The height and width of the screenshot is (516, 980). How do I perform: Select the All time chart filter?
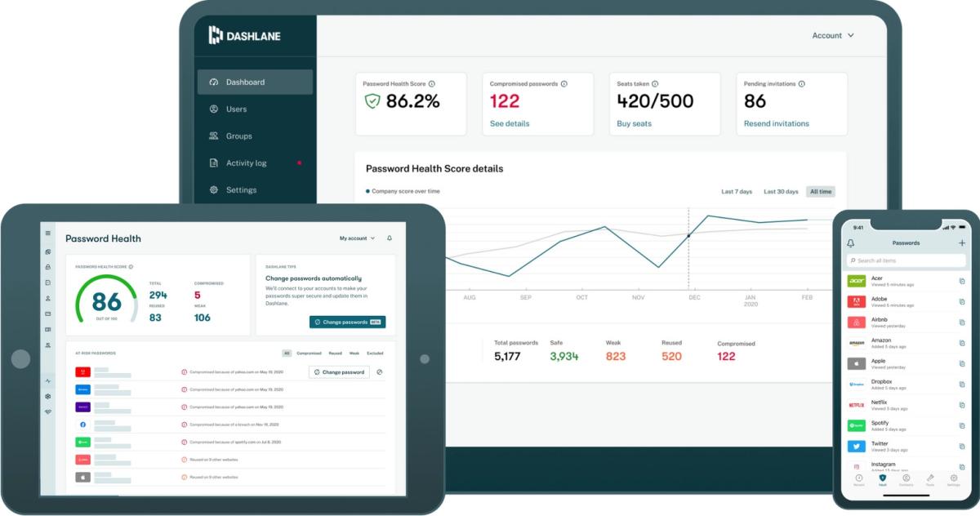click(820, 191)
